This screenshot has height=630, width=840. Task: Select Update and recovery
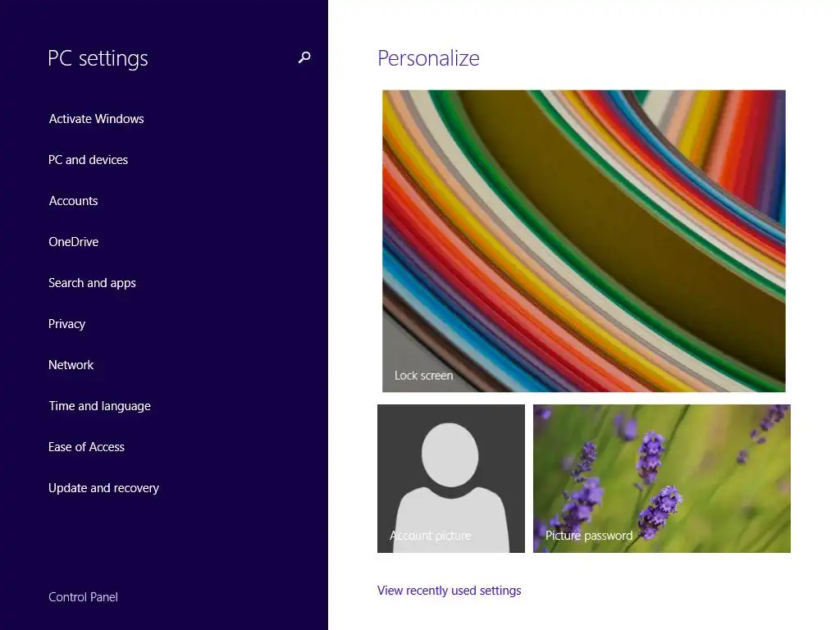coord(104,488)
